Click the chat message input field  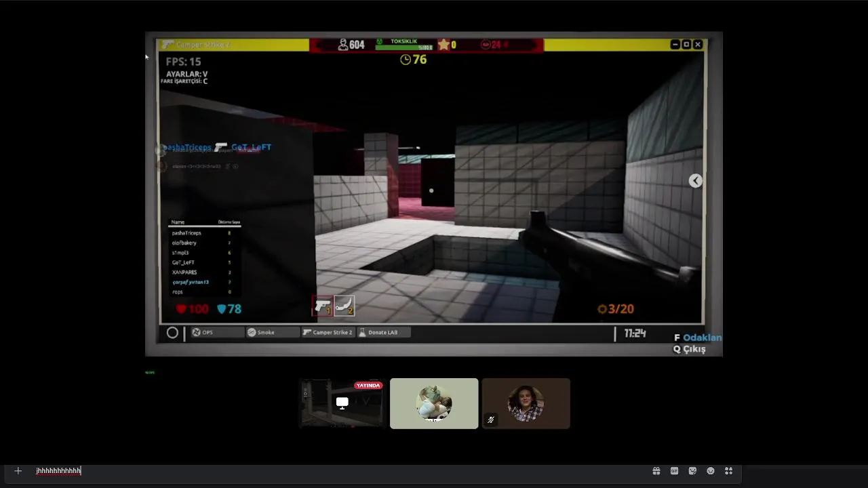click(339, 471)
